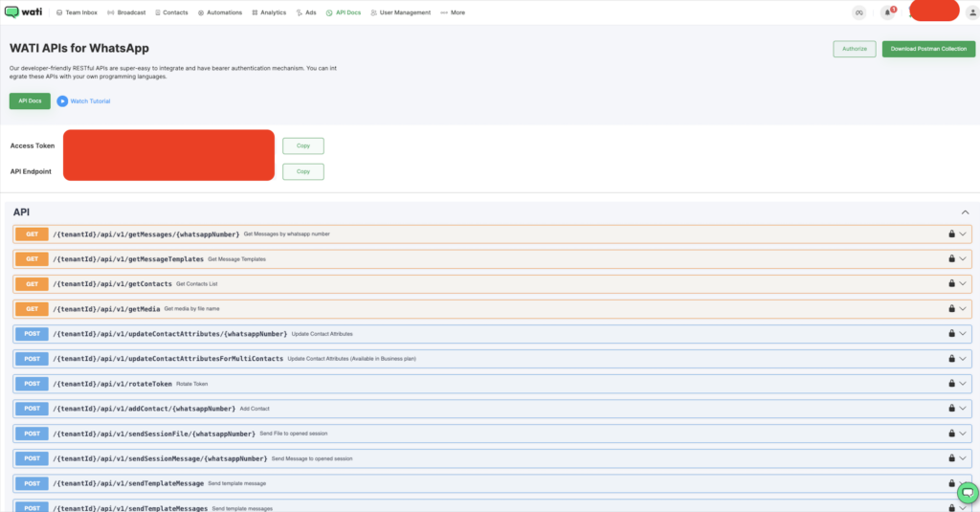Click Download Postman Collection button
980x512 pixels.
tap(928, 49)
